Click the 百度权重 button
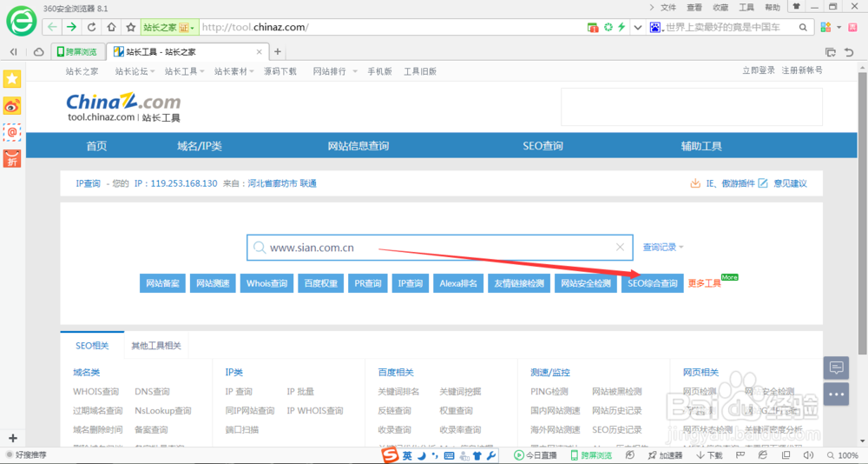Image resolution: width=868 pixels, height=464 pixels. 320,283
